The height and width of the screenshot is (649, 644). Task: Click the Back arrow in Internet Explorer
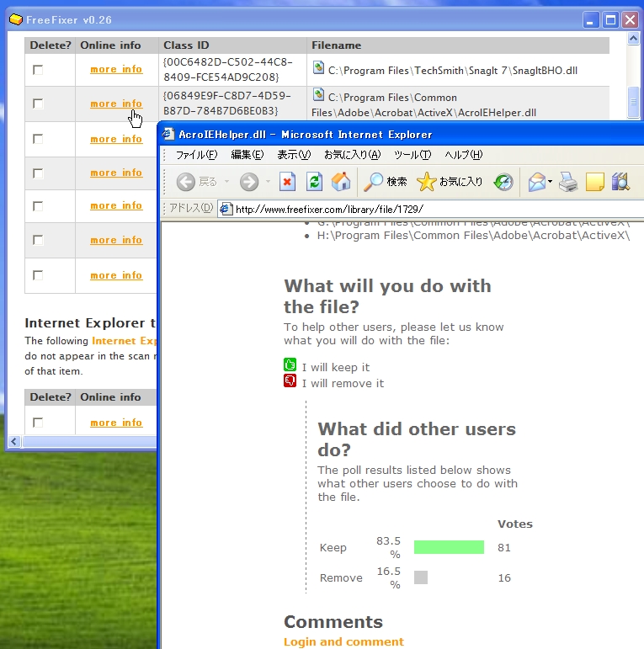tap(186, 182)
